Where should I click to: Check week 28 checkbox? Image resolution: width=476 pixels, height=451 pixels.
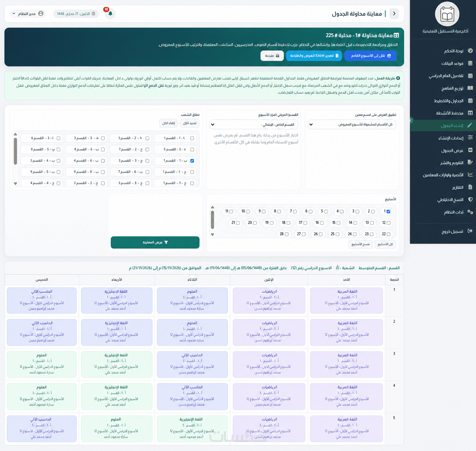[287, 234]
